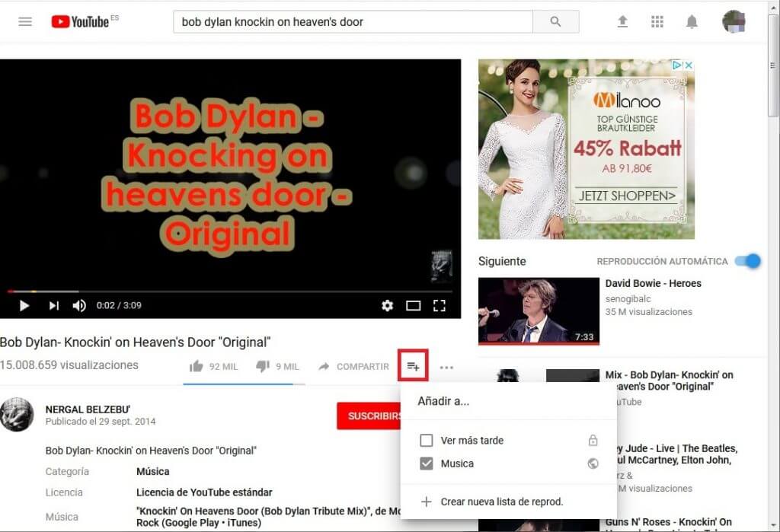Open the upload video icon
Viewport: 780px width, 532px height.
click(x=622, y=21)
